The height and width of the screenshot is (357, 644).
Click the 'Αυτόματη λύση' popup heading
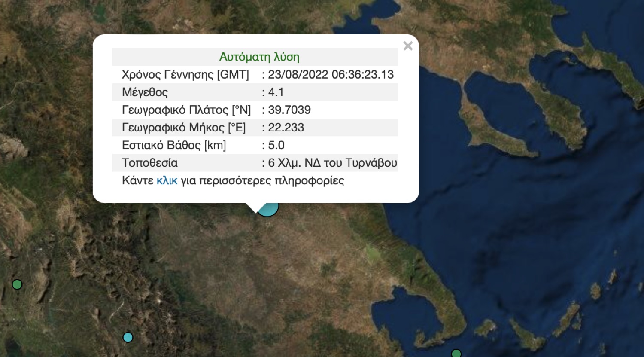point(259,57)
